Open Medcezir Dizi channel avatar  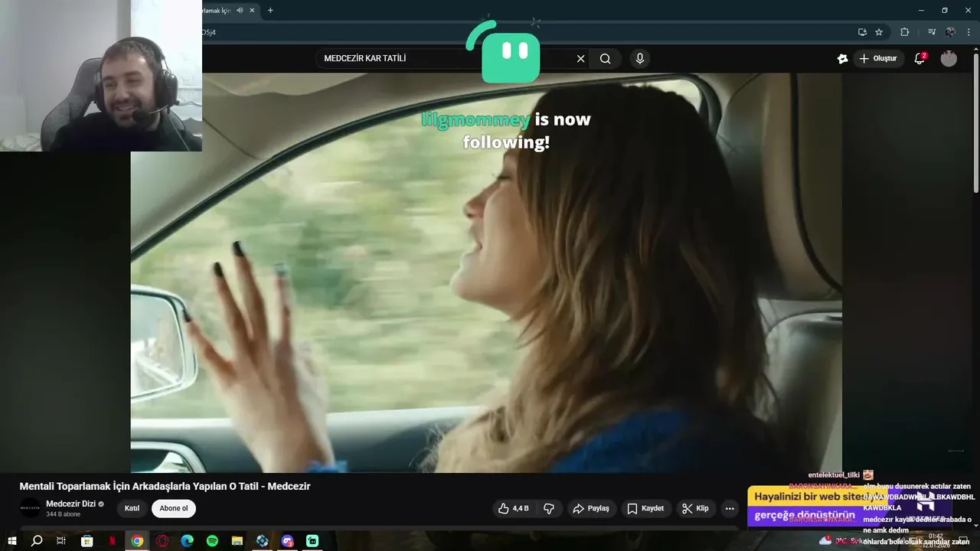click(30, 508)
